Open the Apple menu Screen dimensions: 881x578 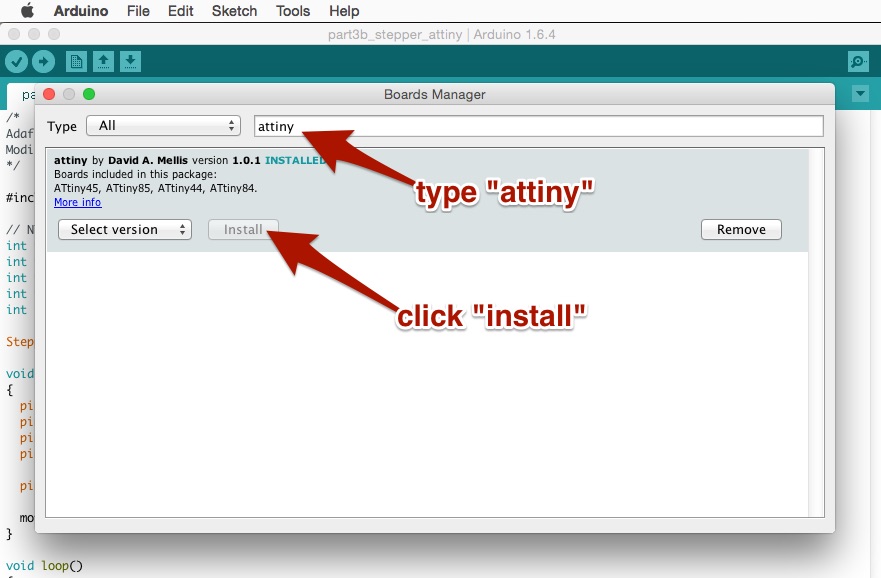pyautogui.click(x=27, y=11)
